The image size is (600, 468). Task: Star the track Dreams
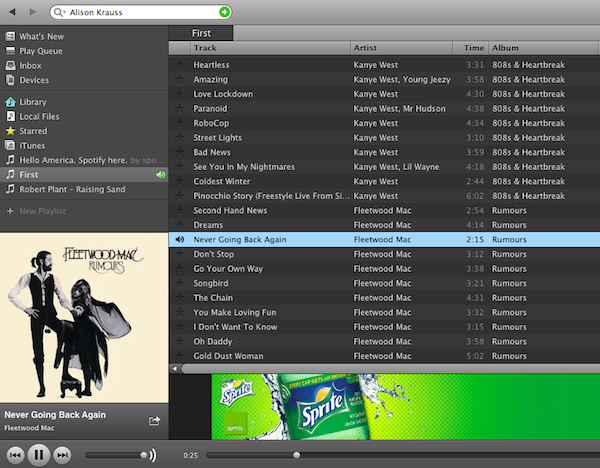(179, 225)
